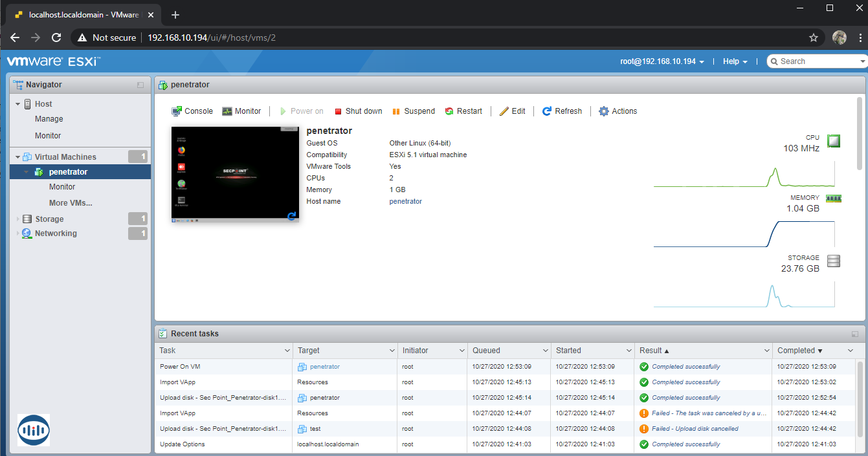Screen dimensions: 868x456
Task: Refresh the VM view
Action: [562, 111]
